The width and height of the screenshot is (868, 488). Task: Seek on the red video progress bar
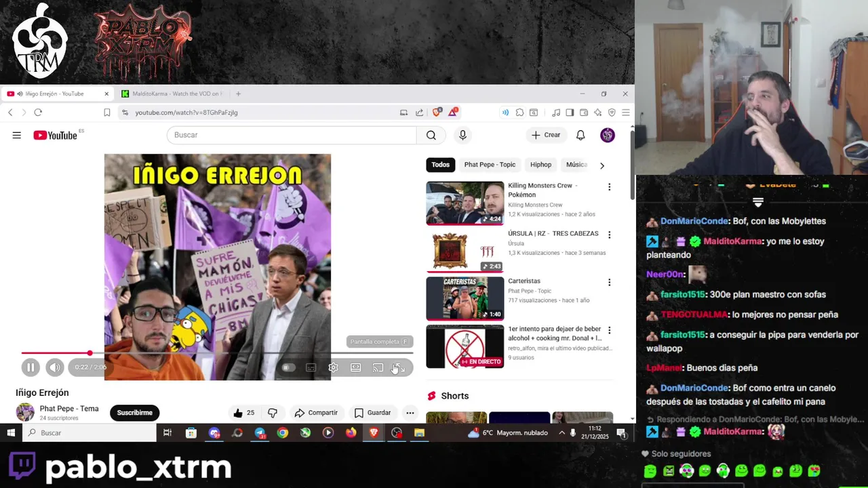[217, 353]
